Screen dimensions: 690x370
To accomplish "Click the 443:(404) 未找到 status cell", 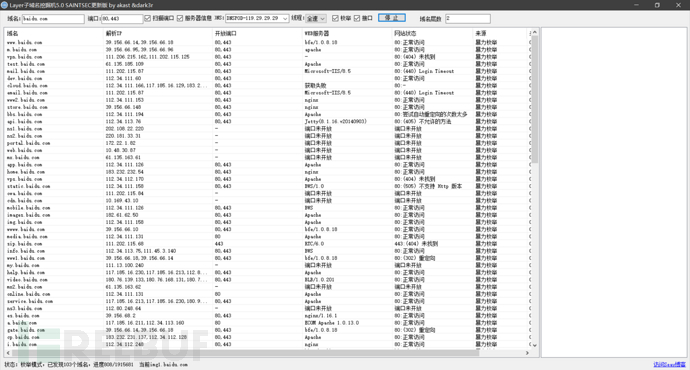I will click(416, 244).
